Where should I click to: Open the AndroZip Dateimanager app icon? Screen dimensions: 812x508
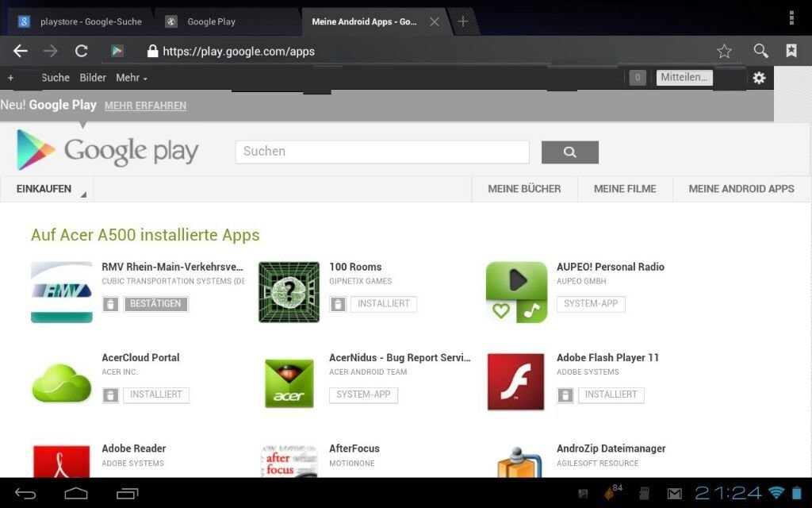point(519,462)
